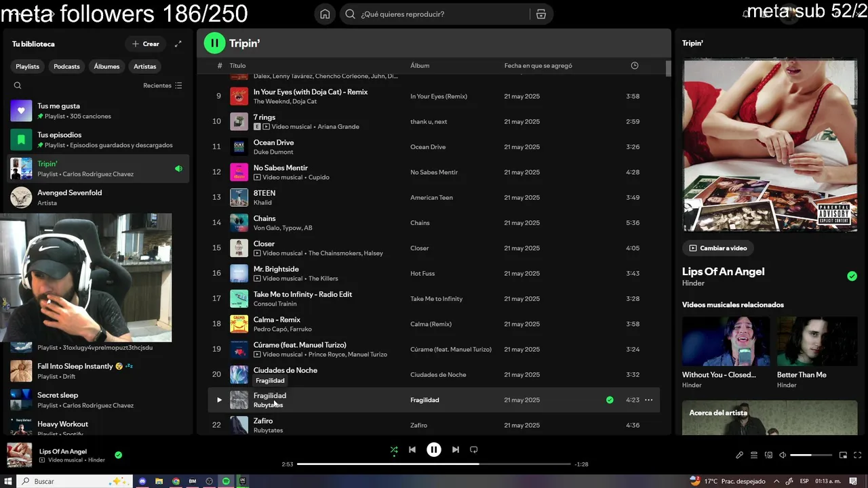Pause playlist with green Tripin' header button
This screenshot has height=488, width=868.
214,43
